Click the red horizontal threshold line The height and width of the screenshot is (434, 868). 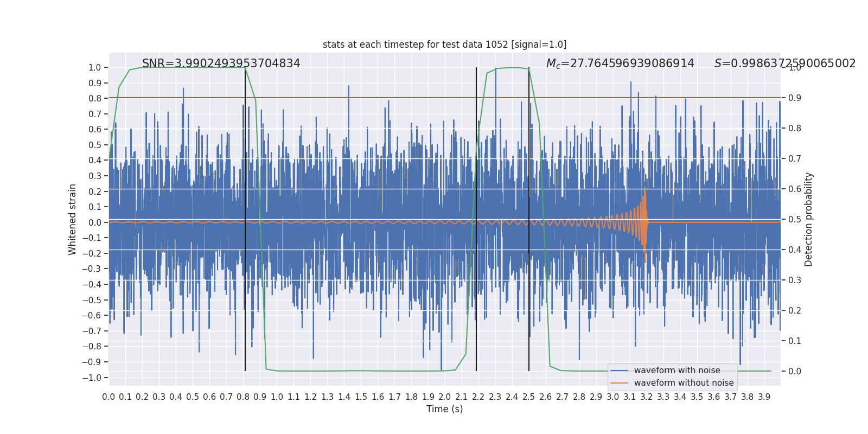coord(444,98)
